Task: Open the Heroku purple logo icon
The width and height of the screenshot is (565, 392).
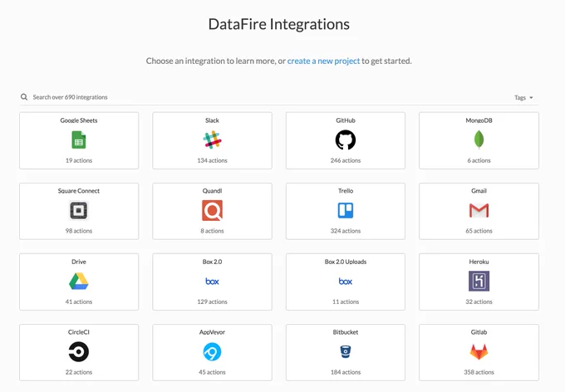Action: point(479,281)
